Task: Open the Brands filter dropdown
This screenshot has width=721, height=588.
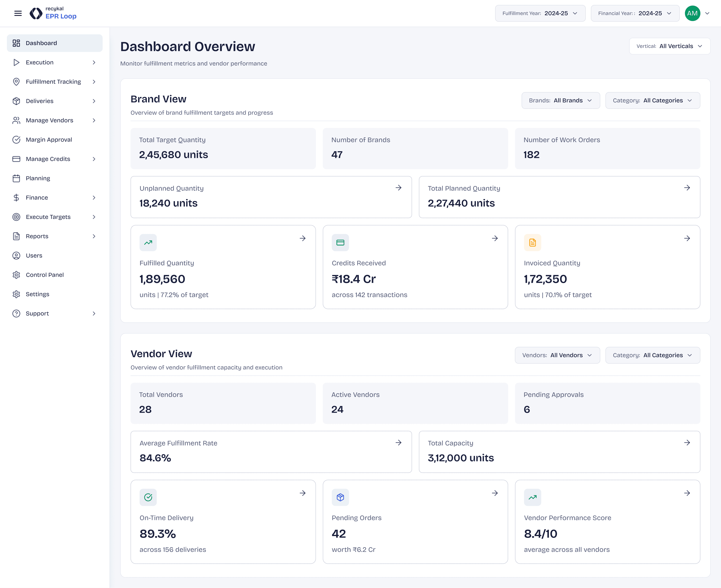Action: [x=560, y=101]
